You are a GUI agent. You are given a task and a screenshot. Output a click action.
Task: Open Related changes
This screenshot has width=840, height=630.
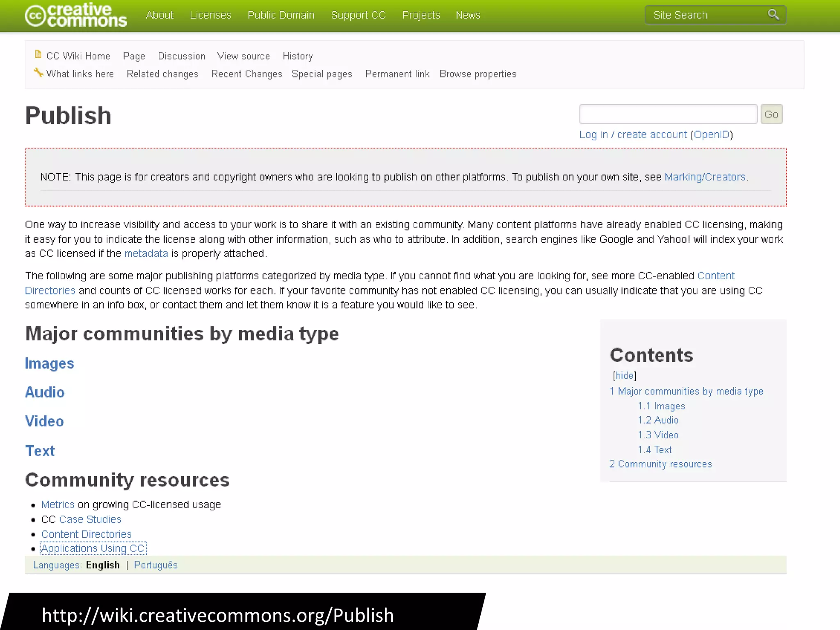point(162,74)
